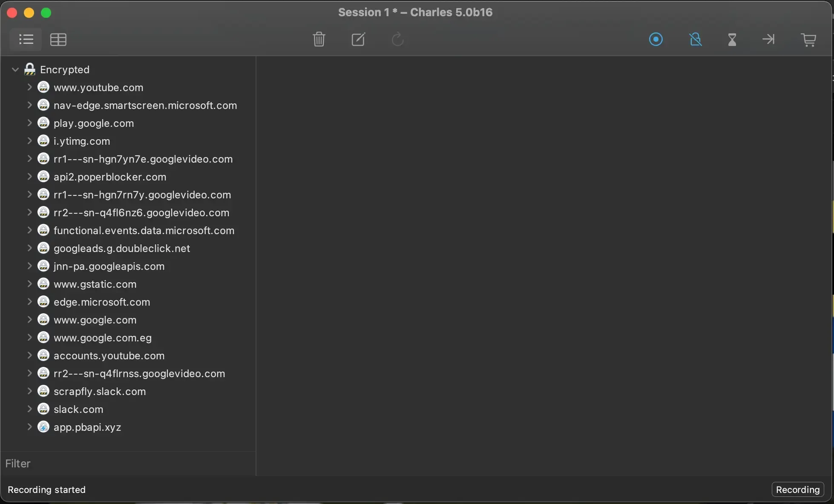This screenshot has width=834, height=504.
Task: Open throttling using the hourglass icon
Action: tap(732, 40)
